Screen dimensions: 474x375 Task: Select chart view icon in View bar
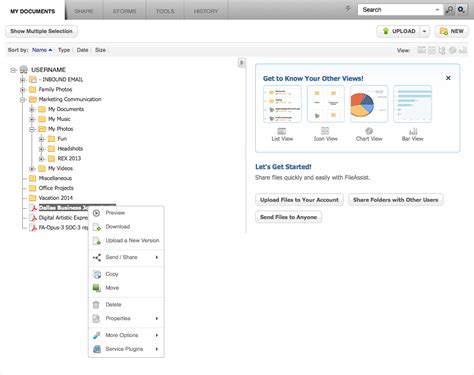[x=452, y=50]
